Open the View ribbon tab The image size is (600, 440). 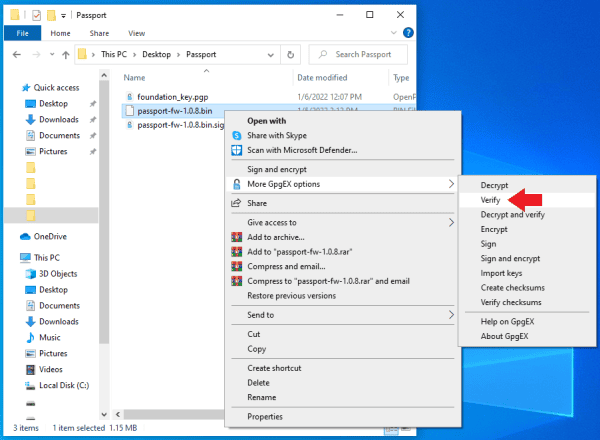point(136,33)
